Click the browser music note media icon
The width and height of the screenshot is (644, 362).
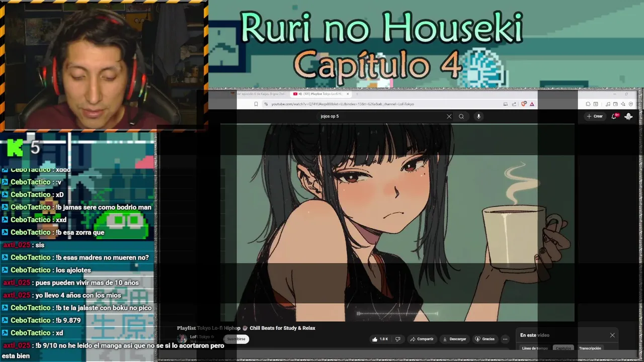click(608, 104)
